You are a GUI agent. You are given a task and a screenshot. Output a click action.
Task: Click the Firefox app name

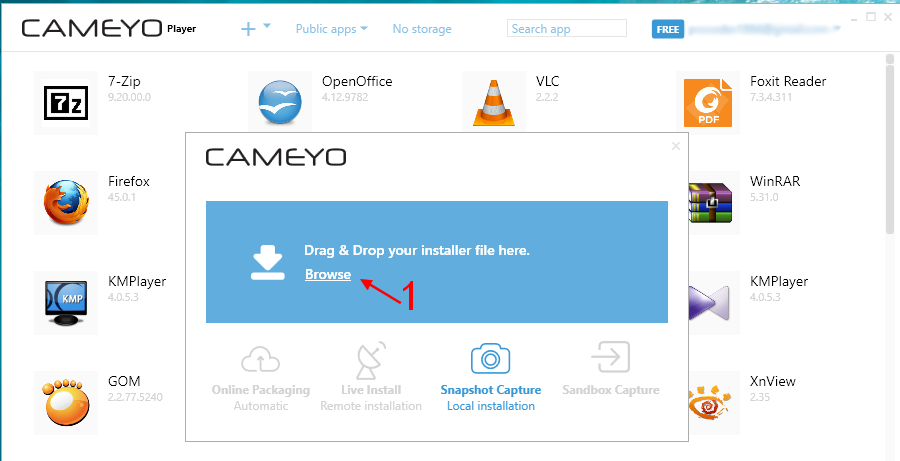[x=129, y=181]
